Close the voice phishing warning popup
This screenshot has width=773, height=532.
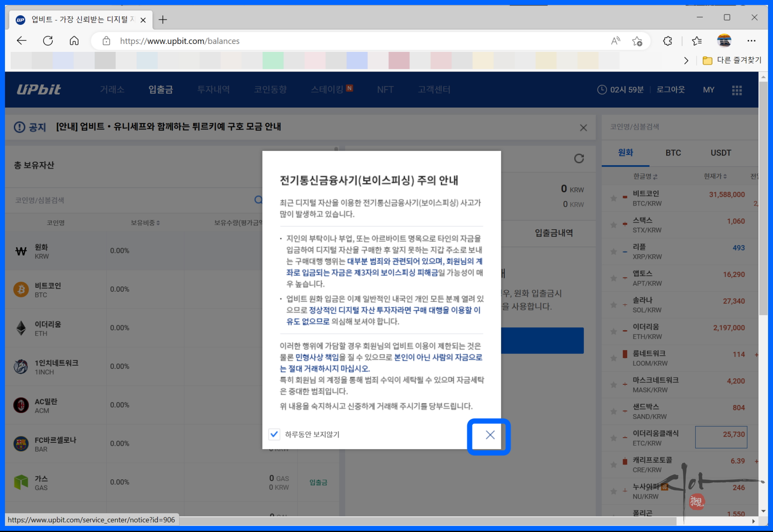(490, 435)
